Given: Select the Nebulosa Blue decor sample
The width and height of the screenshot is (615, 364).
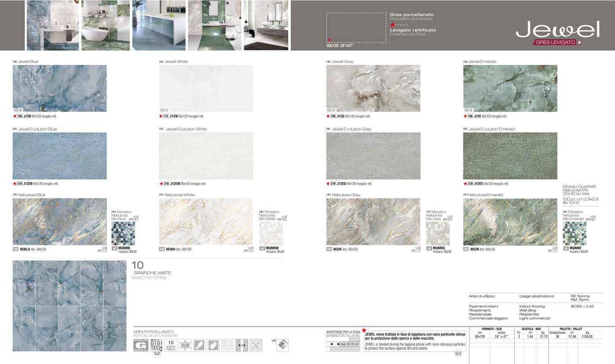Looking at the screenshot, I should click(60, 222).
